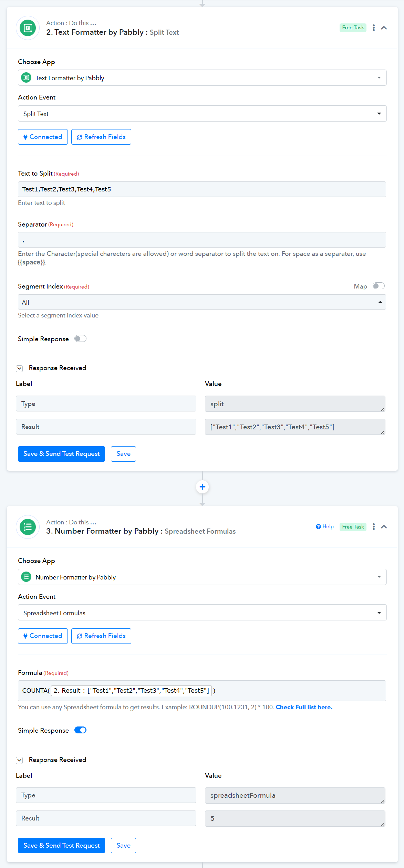The height and width of the screenshot is (868, 404).
Task: Disable Simple Response toggle in step 3
Action: click(80, 730)
